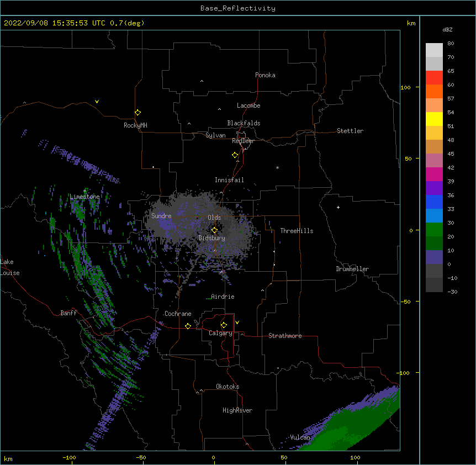This screenshot has width=476, height=465.
Task: Click the Sundre city label
Action: click(x=161, y=216)
